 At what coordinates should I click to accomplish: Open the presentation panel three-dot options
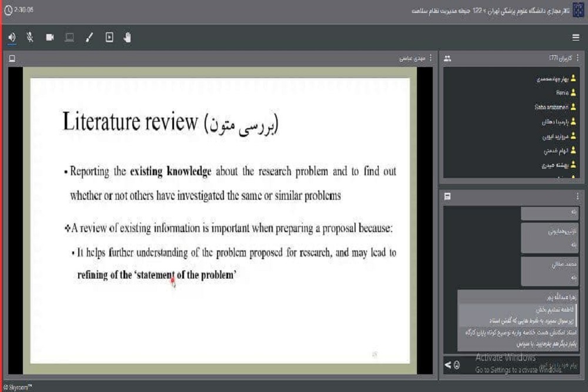pos(430,58)
